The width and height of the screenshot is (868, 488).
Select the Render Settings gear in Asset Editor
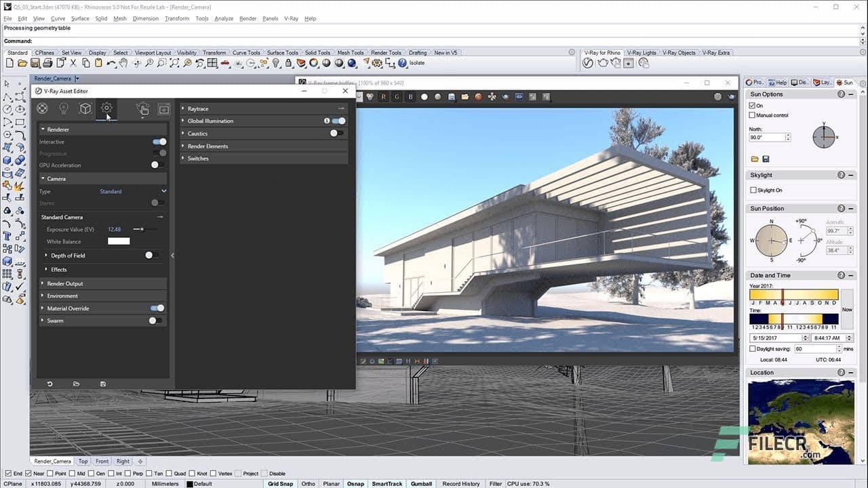[106, 108]
